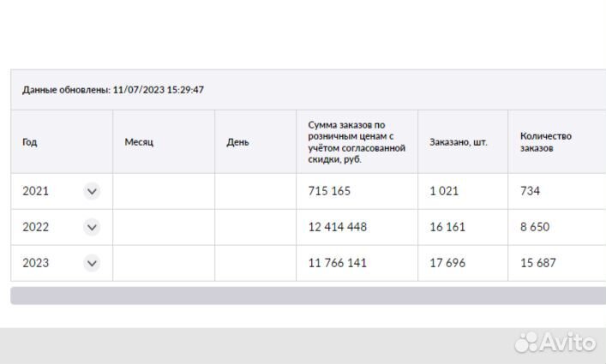606x364 pixels.
Task: Expand the 2023 year row chevron
Action: (x=92, y=264)
